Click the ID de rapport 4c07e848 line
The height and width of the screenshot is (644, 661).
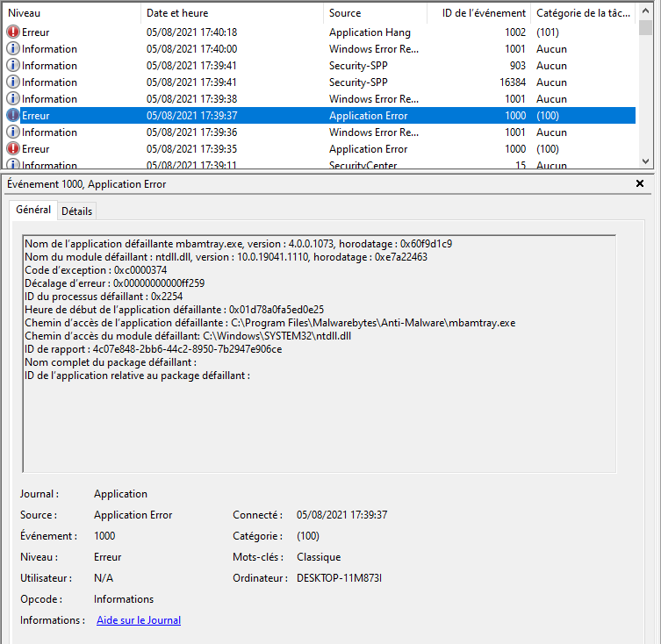click(x=154, y=348)
